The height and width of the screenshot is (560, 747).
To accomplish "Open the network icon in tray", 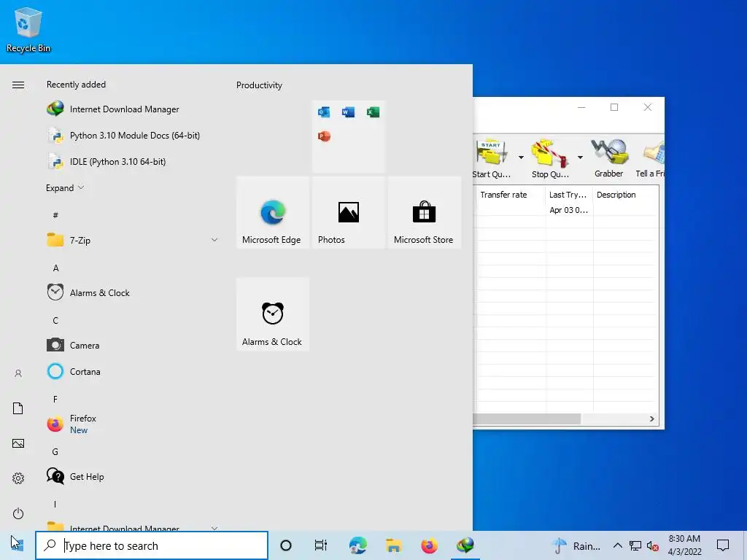I will coord(635,545).
